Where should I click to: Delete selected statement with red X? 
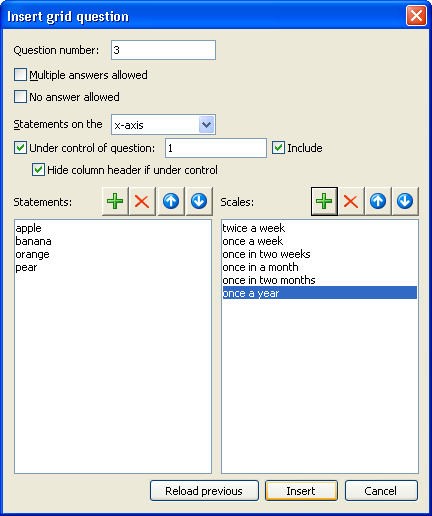click(142, 201)
